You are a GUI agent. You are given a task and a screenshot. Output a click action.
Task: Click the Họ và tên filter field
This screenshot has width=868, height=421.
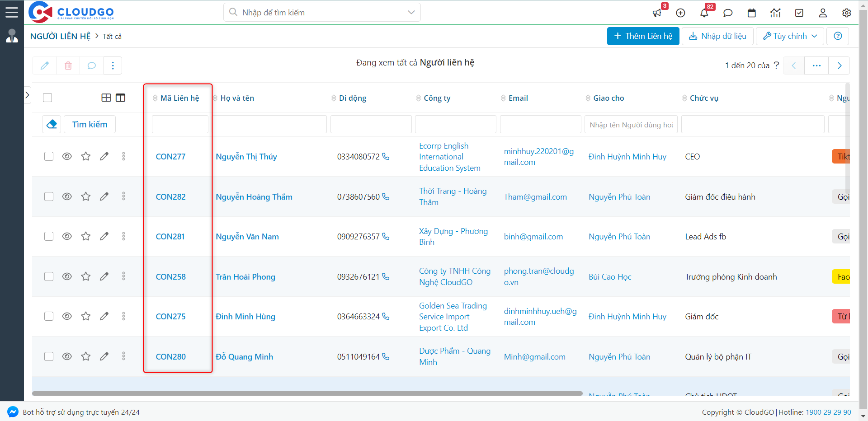tap(269, 124)
